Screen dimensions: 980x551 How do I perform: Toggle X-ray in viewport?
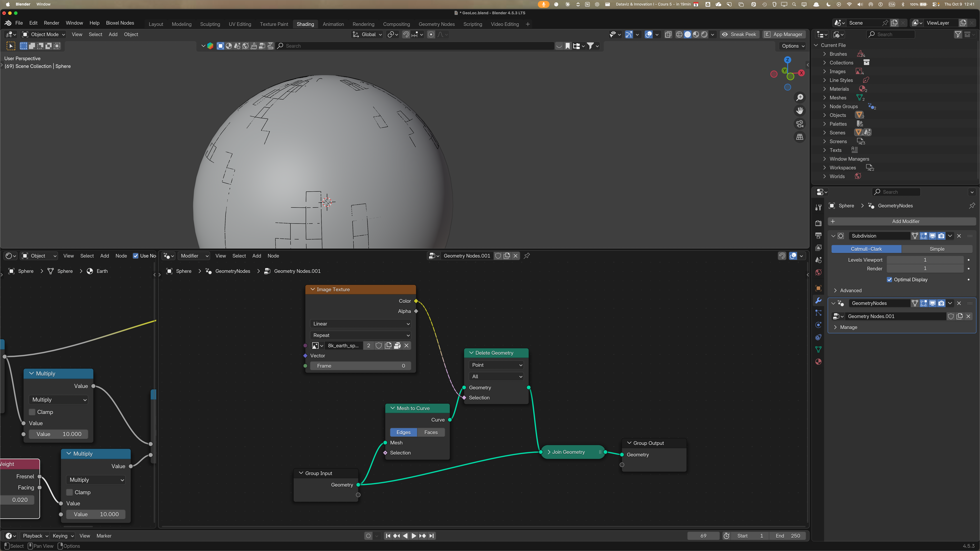(668, 35)
